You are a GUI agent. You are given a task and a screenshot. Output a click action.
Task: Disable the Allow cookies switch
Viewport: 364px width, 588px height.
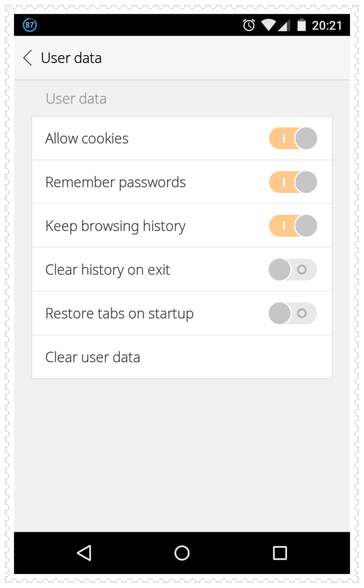pyautogui.click(x=293, y=138)
